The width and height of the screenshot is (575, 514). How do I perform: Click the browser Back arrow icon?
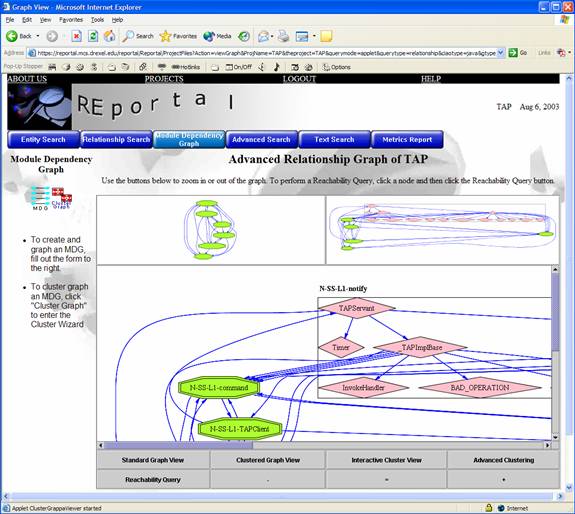coord(12,36)
